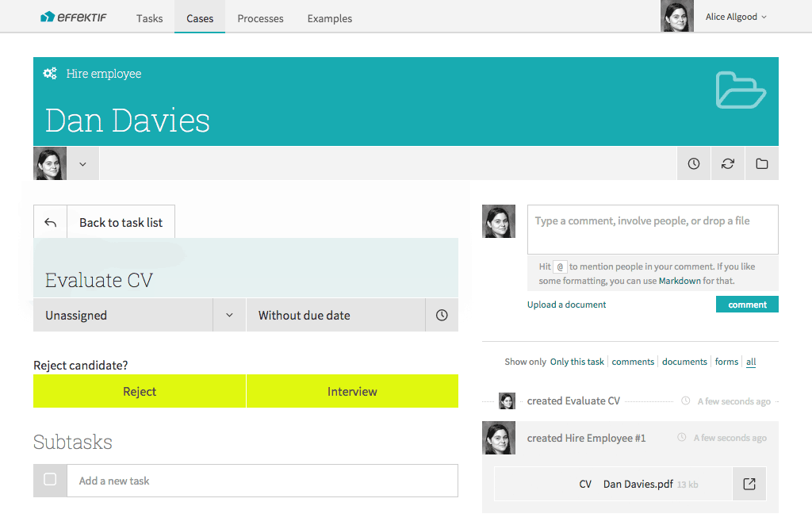Viewport: 812px width, 529px height.
Task: Filter activity to Only this task
Action: [577, 362]
